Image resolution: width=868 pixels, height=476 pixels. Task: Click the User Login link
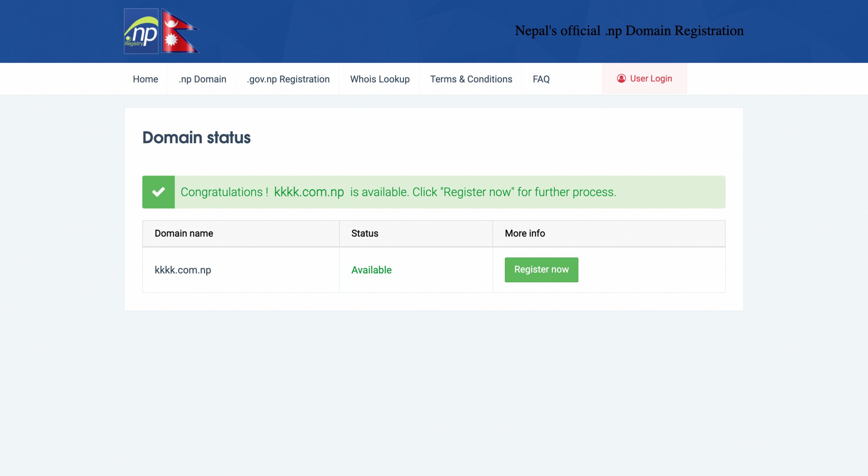point(651,78)
